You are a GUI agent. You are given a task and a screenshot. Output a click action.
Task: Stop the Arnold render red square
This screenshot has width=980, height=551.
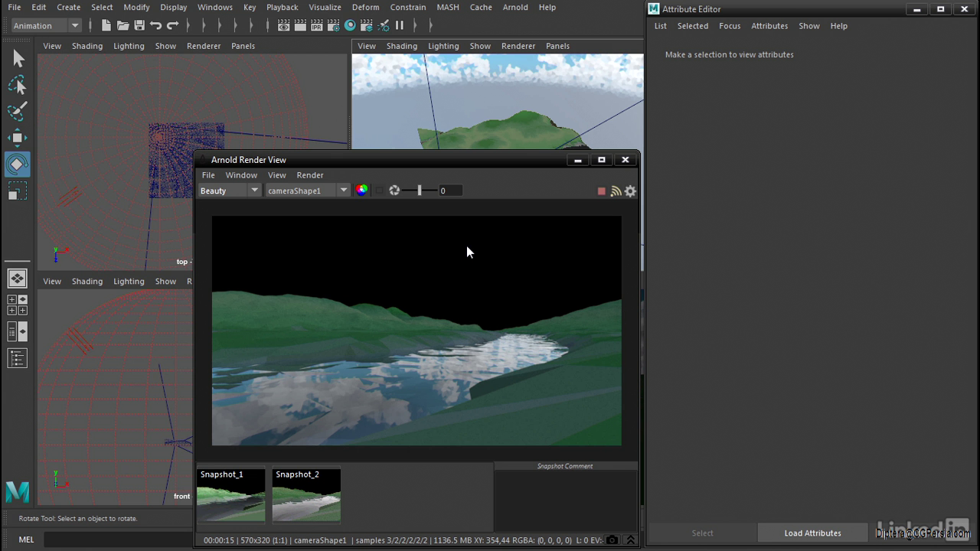point(601,191)
